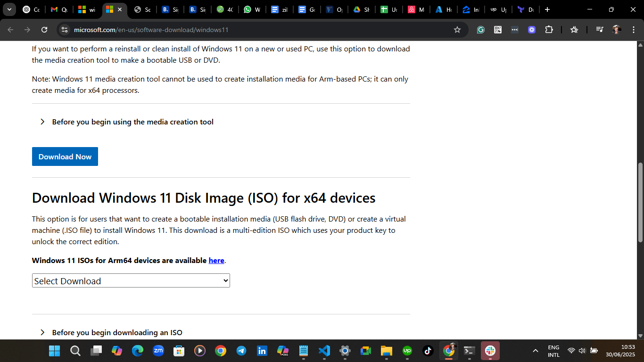Open the tab search dropdown arrow
This screenshot has width=644, height=362.
(9, 9)
